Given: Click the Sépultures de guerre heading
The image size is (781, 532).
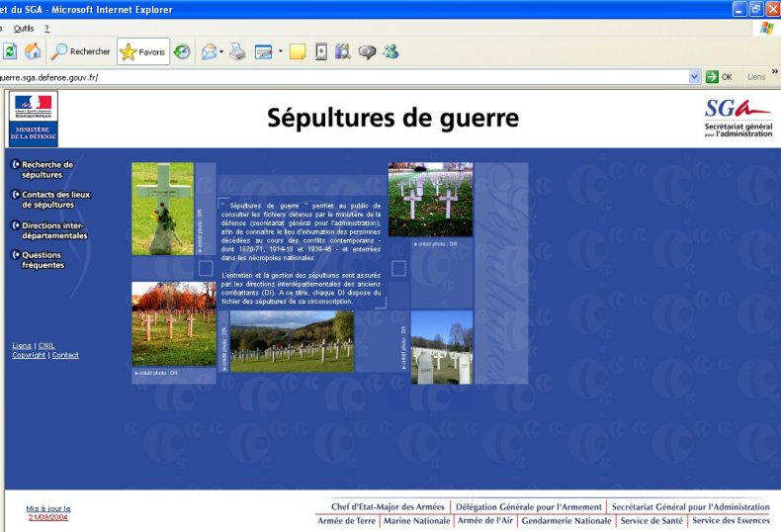Looking at the screenshot, I should 393,119.
